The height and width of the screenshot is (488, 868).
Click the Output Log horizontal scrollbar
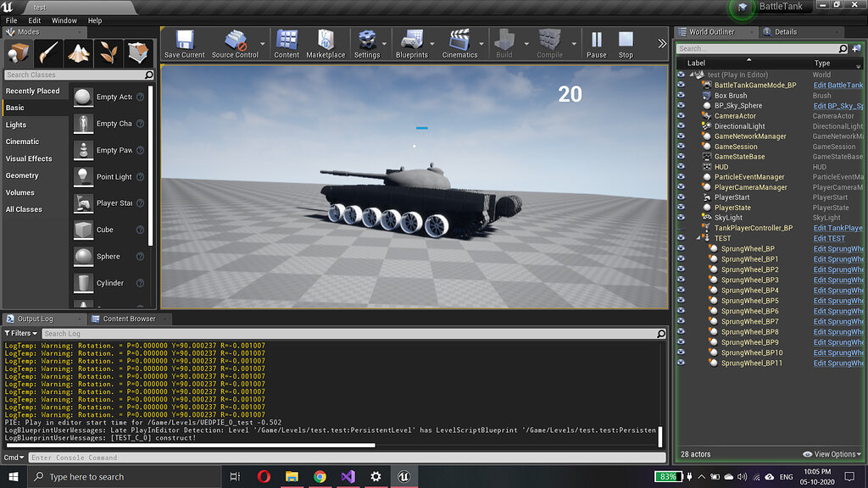(191, 446)
